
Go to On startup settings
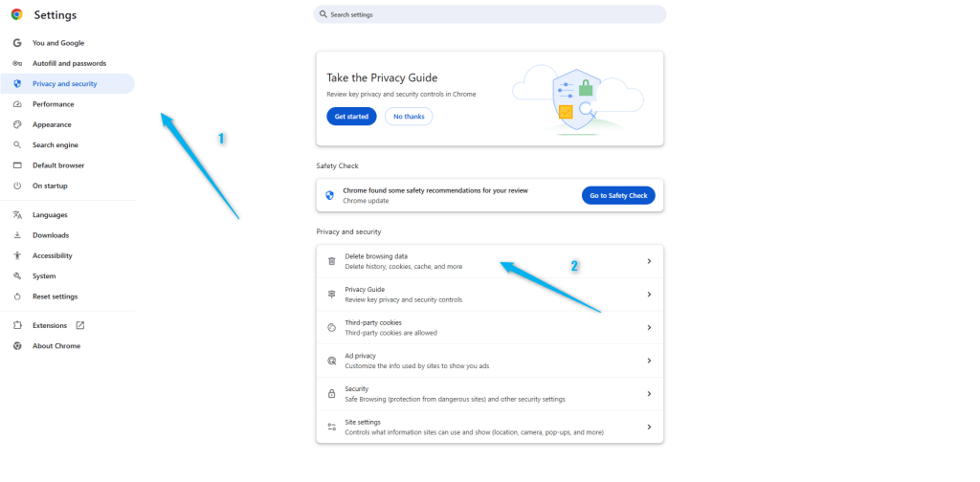[50, 186]
